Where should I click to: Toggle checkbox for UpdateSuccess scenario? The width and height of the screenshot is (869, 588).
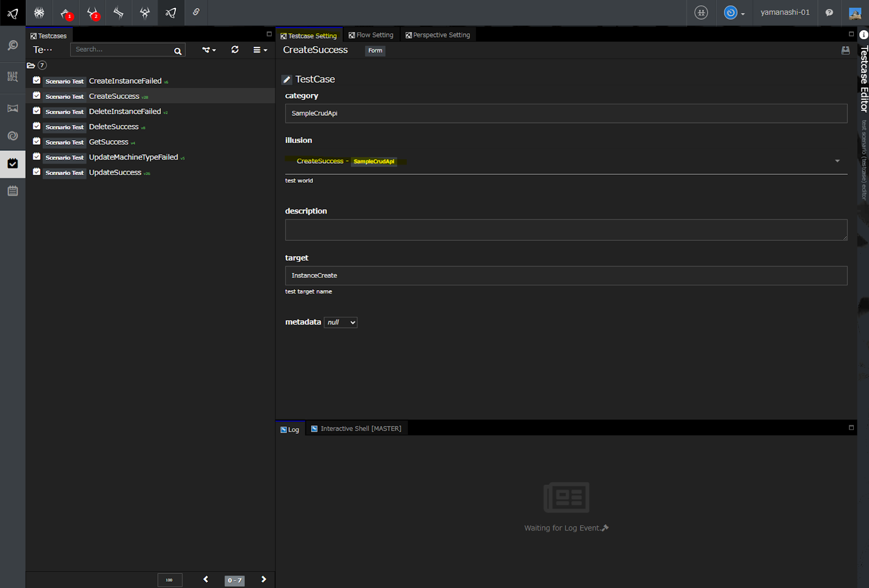[x=36, y=172]
